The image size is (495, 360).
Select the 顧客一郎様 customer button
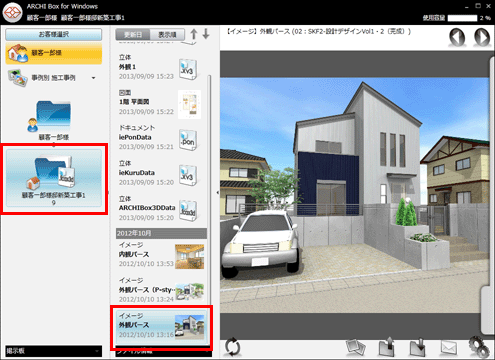pyautogui.click(x=54, y=53)
